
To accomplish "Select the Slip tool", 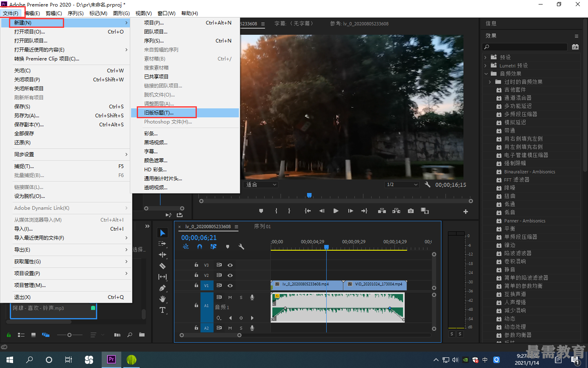I will 163,277.
